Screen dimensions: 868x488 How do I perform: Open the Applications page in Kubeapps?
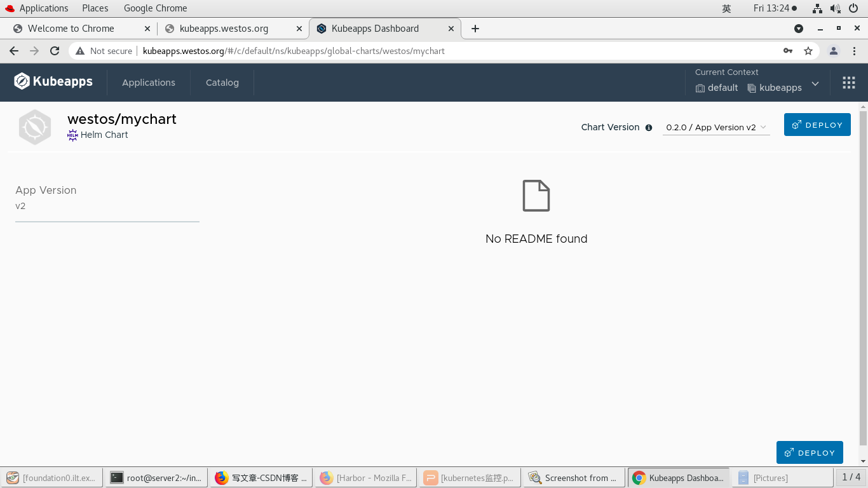tap(149, 83)
